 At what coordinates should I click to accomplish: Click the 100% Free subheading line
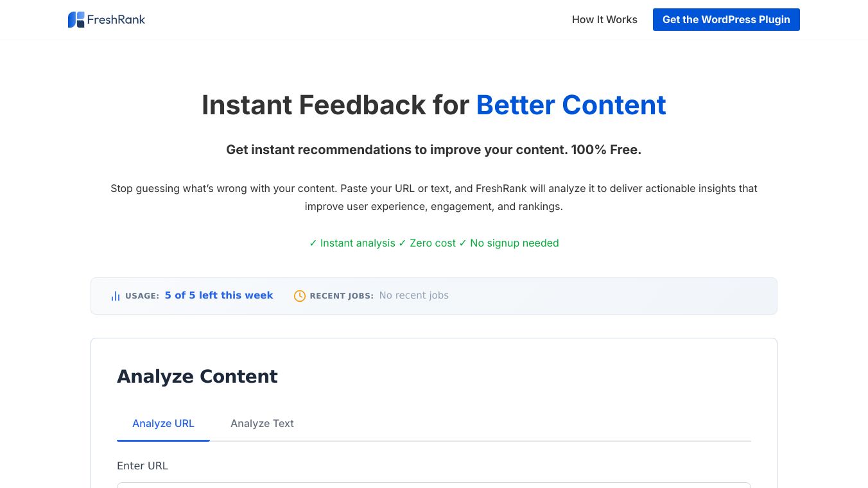[433, 150]
